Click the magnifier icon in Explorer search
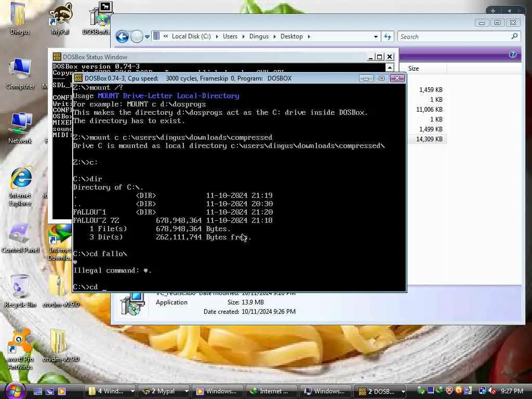 tap(514, 36)
